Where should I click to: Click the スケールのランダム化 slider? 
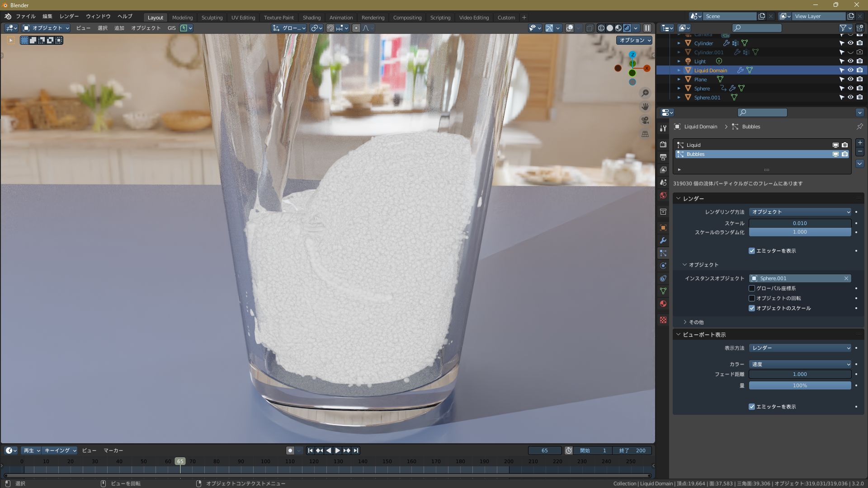coord(800,232)
